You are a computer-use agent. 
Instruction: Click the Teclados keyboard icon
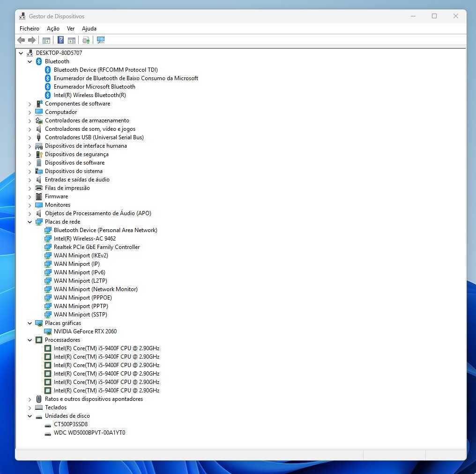point(39,407)
